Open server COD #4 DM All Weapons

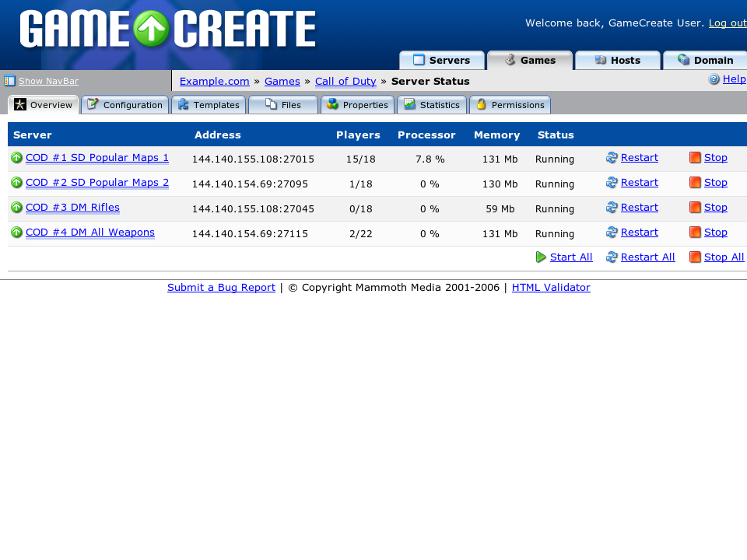click(90, 233)
